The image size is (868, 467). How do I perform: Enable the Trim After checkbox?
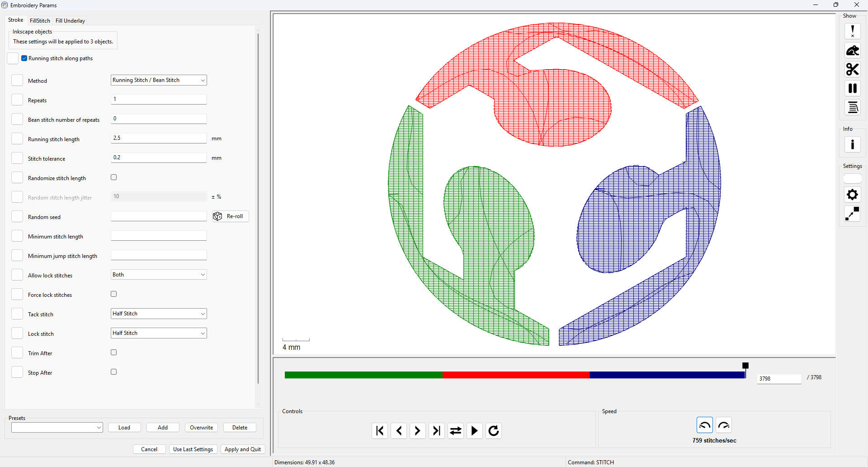pos(114,353)
